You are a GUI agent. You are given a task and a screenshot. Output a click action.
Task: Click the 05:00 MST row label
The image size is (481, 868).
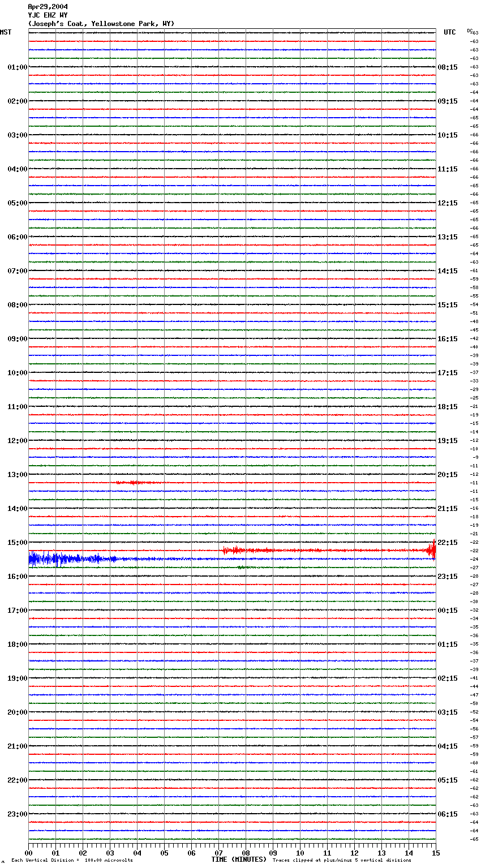18,203
